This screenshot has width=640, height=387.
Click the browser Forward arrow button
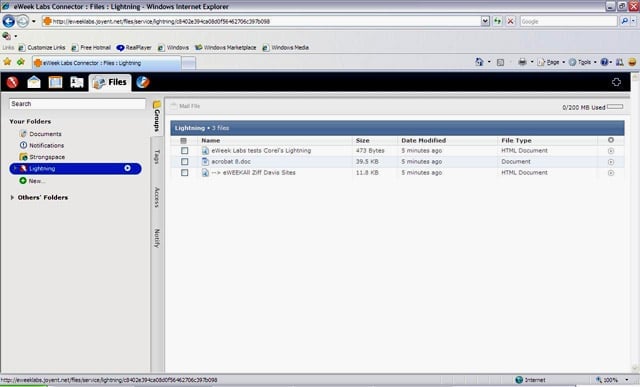click(x=23, y=21)
